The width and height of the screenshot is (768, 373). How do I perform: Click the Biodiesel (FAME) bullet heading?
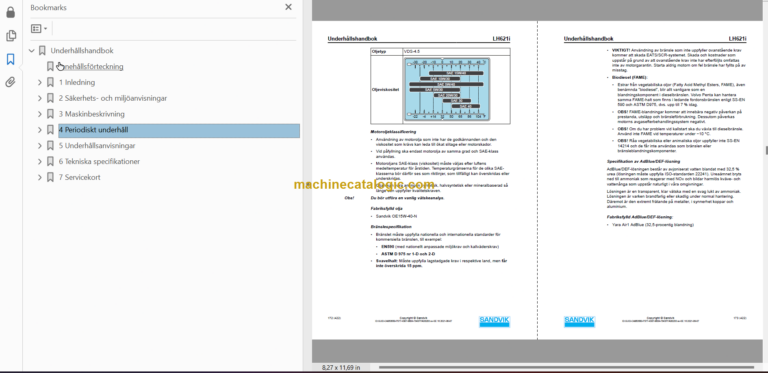pyautogui.click(x=629, y=77)
